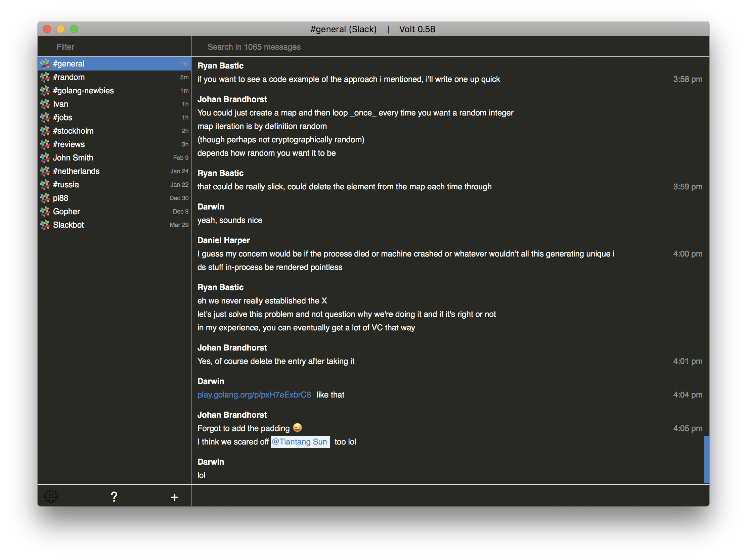747x560 pixels.
Task: Click the #netherlands channel icon
Action: tap(46, 171)
